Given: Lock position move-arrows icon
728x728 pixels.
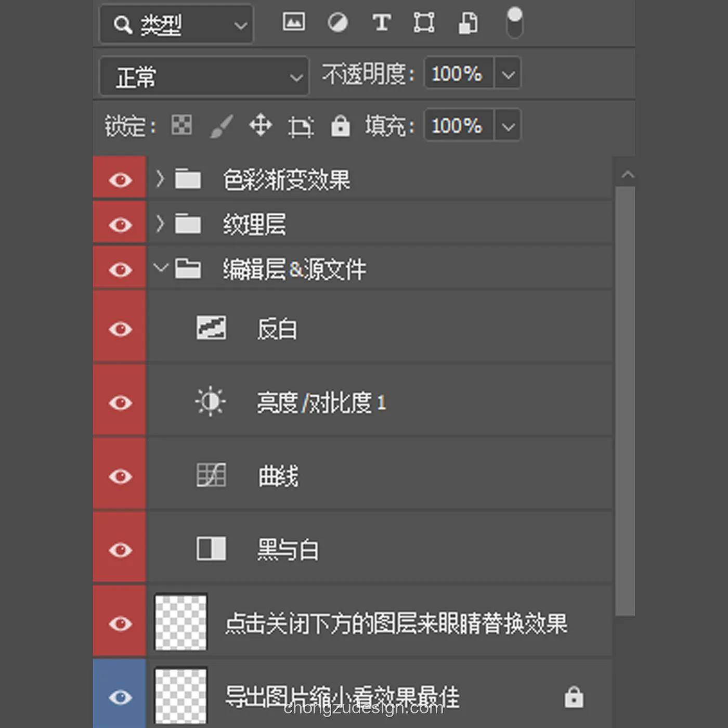Looking at the screenshot, I should [261, 126].
